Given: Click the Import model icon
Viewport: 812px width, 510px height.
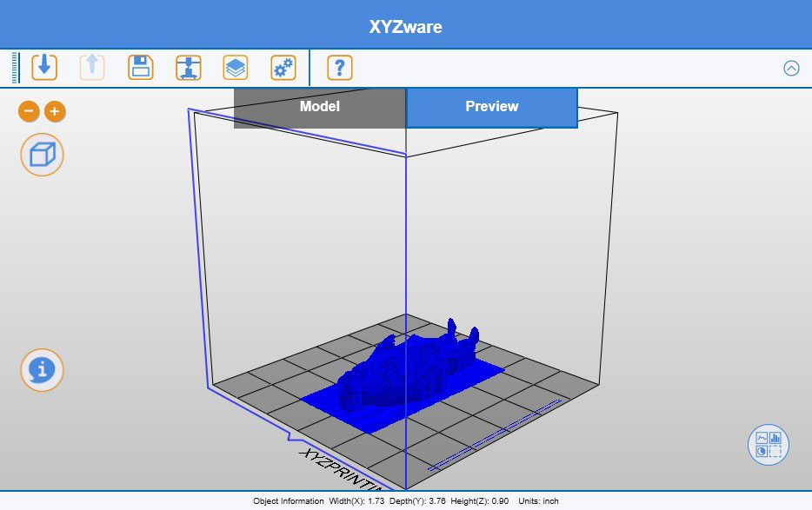Looking at the screenshot, I should click(44, 67).
